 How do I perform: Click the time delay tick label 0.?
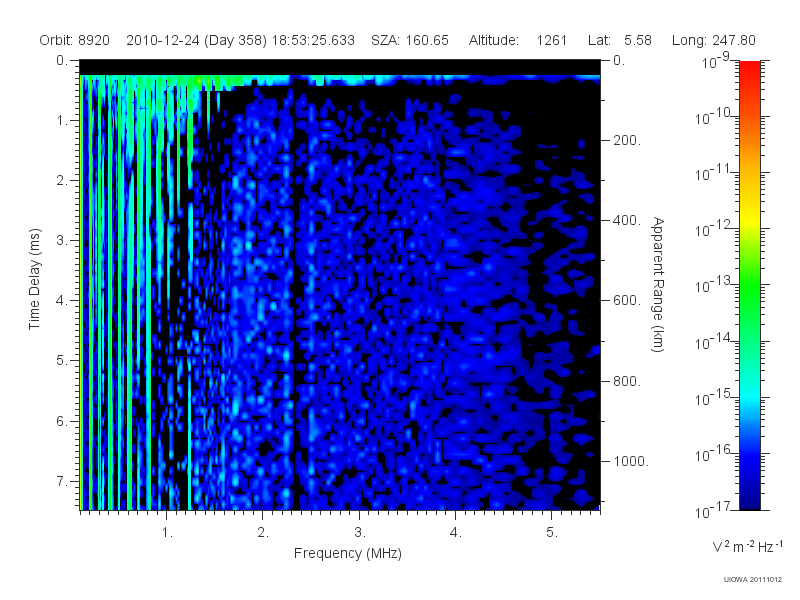(x=62, y=61)
